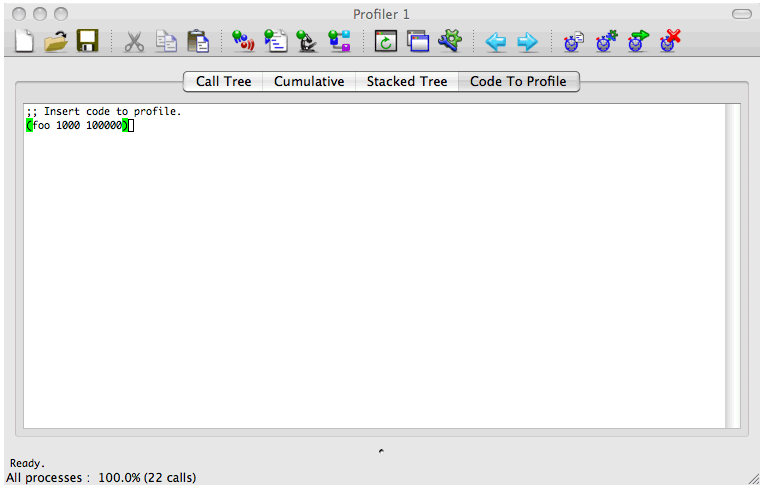Viewport: 765px width, 492px height.
Task: Switch to the Call Tree tab
Action: pos(223,82)
